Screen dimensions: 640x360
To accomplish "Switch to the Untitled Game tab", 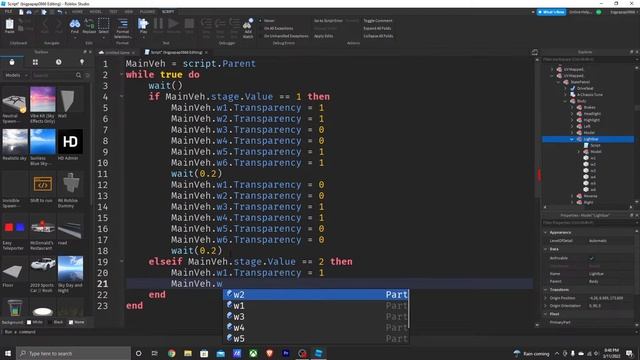I will (117, 53).
